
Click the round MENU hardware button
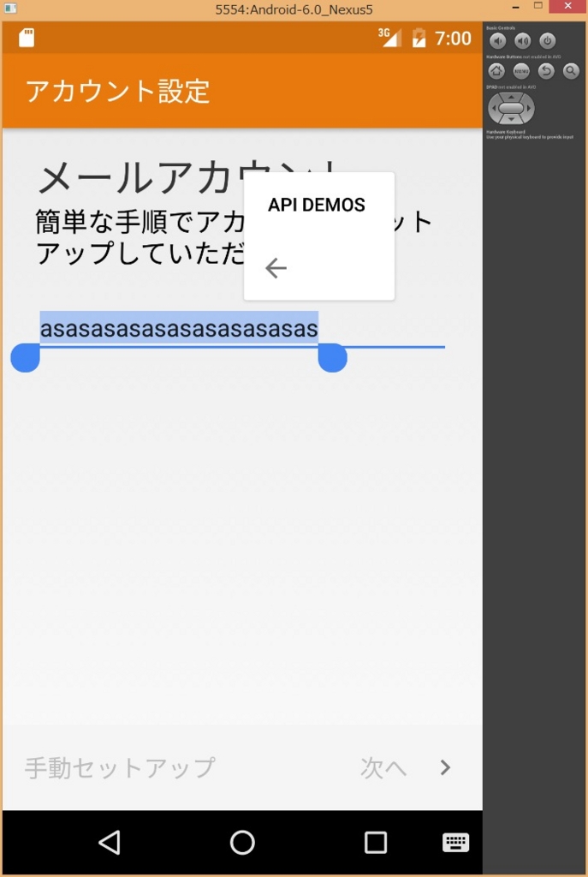(x=521, y=71)
